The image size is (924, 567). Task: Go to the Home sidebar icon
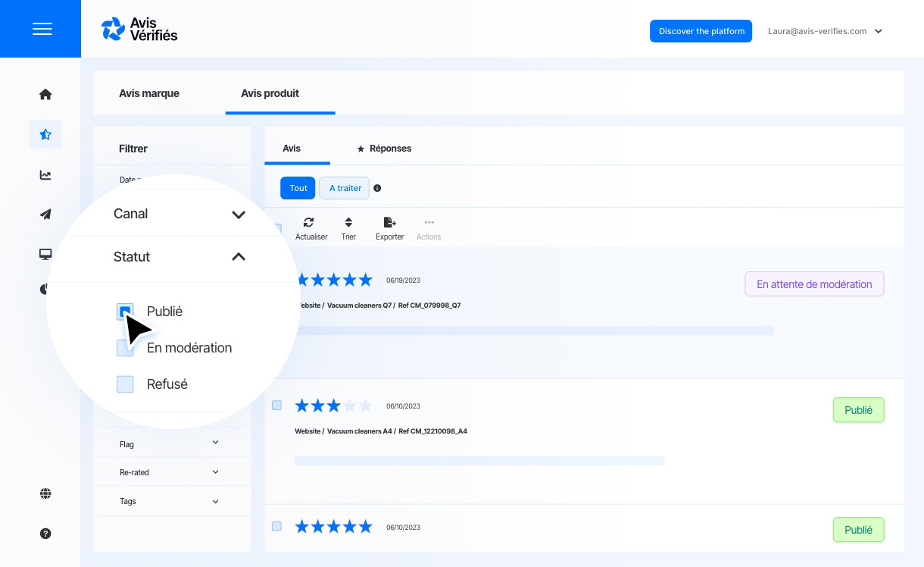point(45,95)
